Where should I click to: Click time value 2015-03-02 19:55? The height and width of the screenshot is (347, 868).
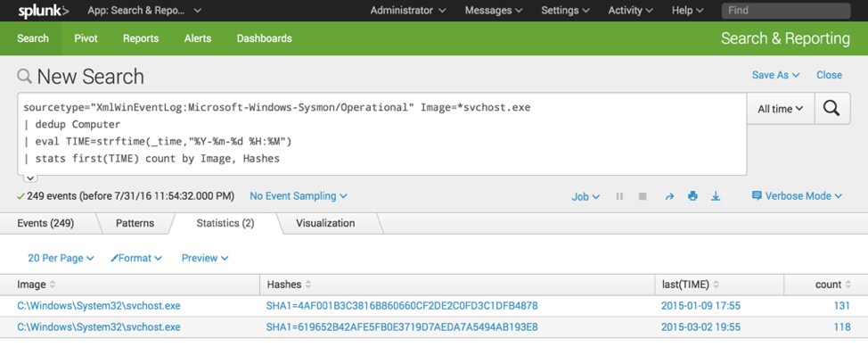[700, 327]
